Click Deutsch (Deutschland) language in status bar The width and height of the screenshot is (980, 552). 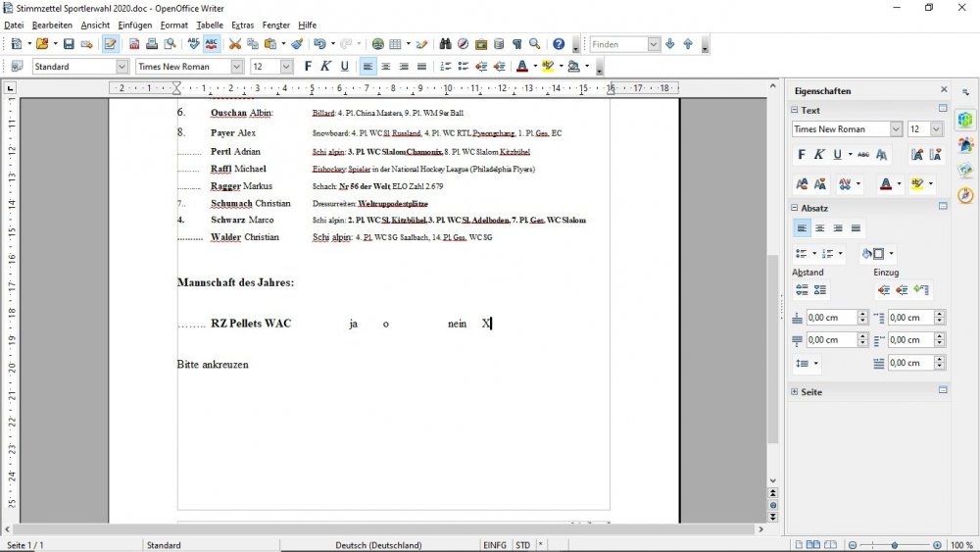[x=378, y=545]
